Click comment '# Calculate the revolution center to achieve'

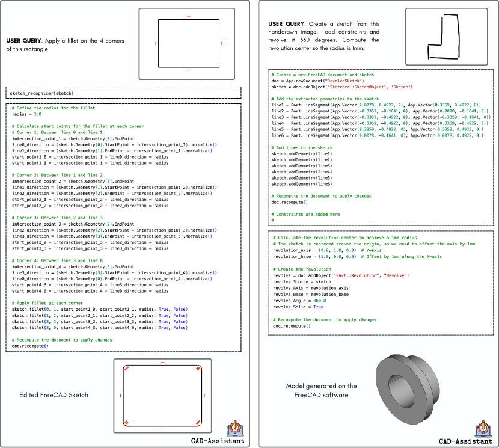click(345, 238)
